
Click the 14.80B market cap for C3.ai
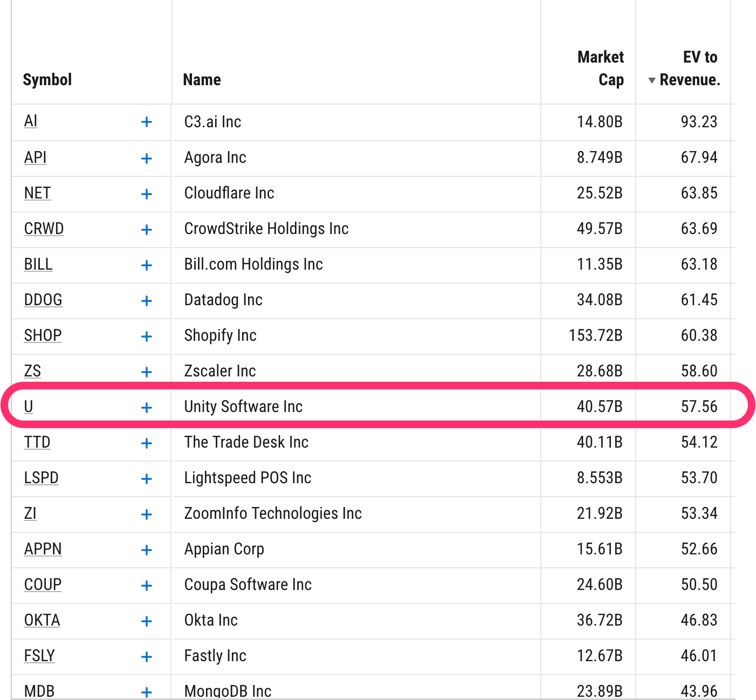click(x=600, y=122)
